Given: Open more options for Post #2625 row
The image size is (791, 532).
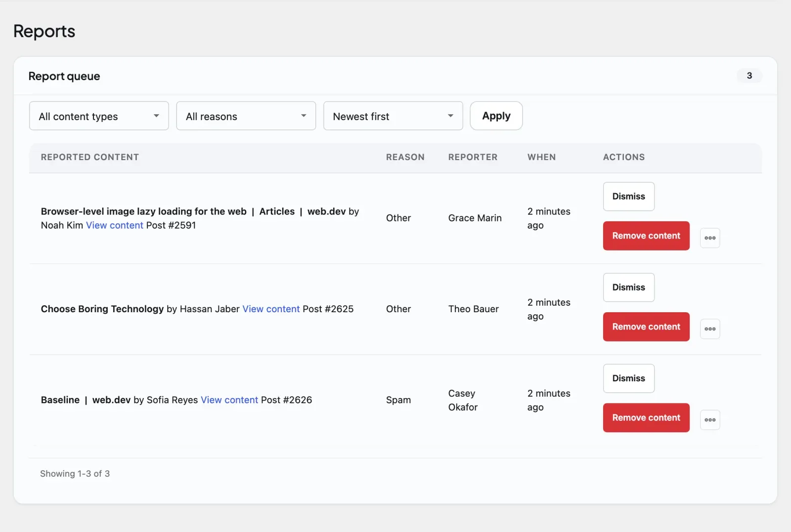Looking at the screenshot, I should click(x=710, y=329).
